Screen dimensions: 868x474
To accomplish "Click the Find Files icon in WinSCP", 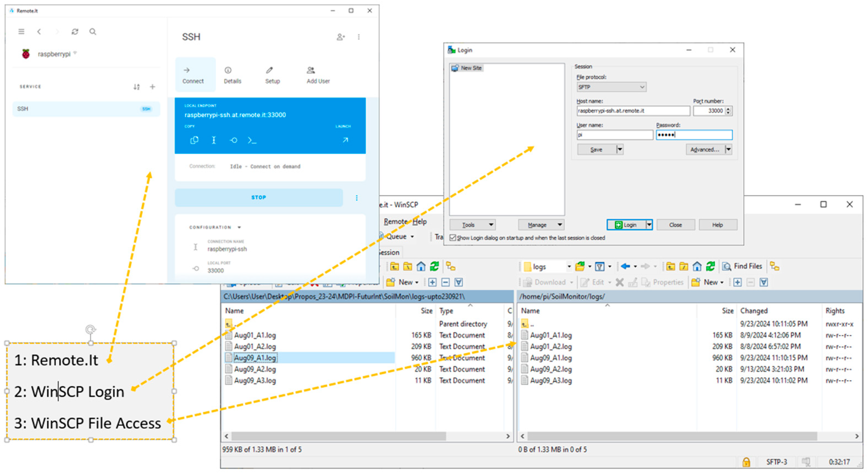I will [x=727, y=266].
